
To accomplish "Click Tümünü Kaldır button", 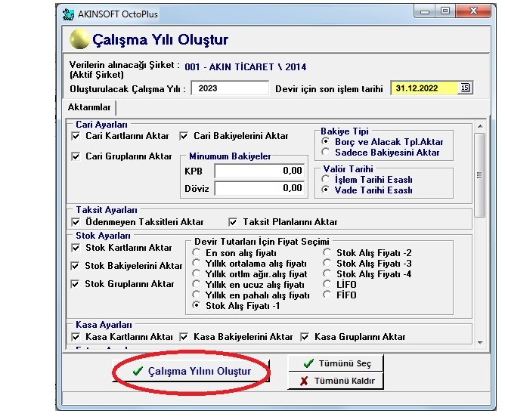I will tap(335, 381).
